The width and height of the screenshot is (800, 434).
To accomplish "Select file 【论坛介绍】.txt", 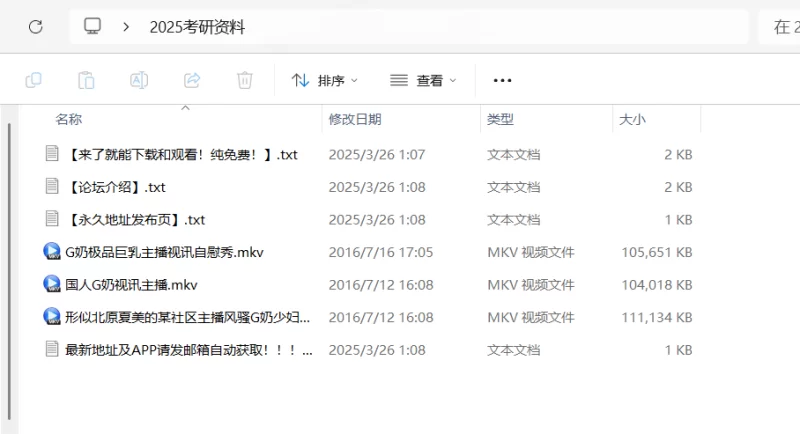I will coord(115,187).
